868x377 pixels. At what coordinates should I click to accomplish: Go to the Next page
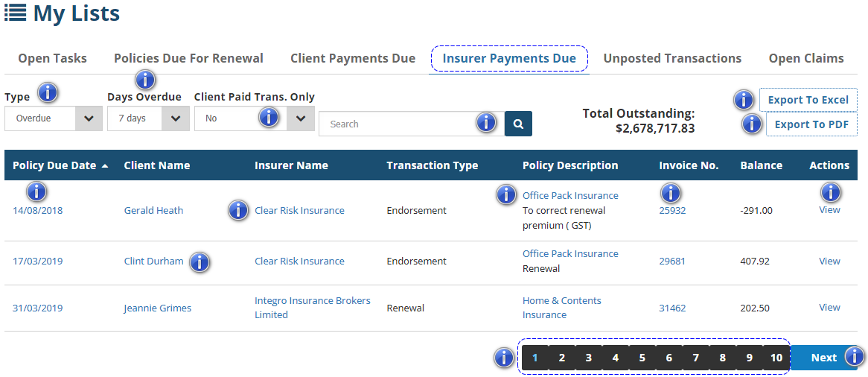(824, 358)
